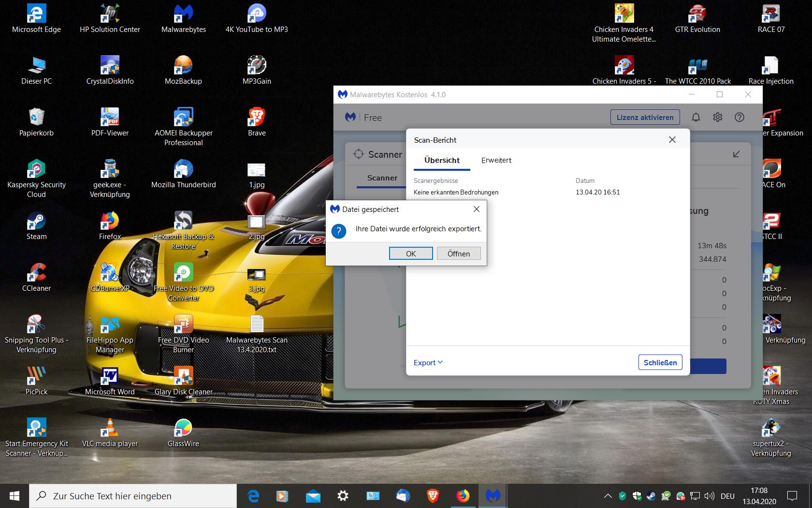Image resolution: width=812 pixels, height=508 pixels.
Task: Select the PicPick desktop icon
Action: point(36,381)
